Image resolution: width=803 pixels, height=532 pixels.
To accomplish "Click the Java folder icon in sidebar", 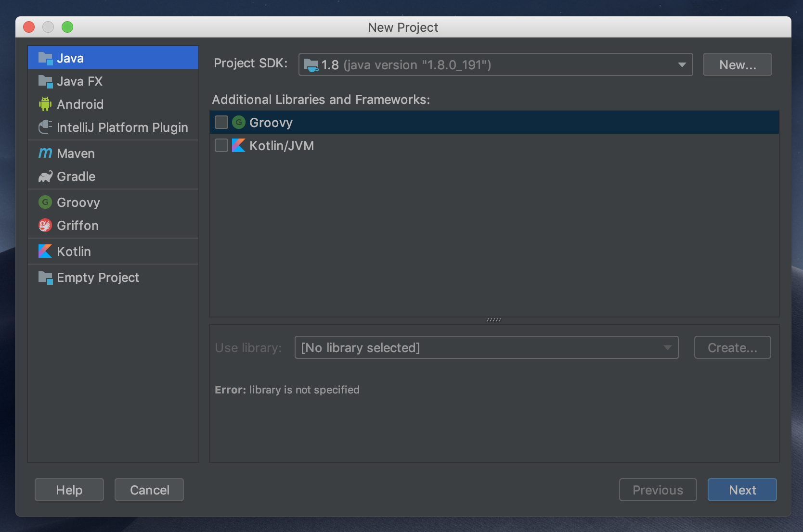I will pos(45,58).
